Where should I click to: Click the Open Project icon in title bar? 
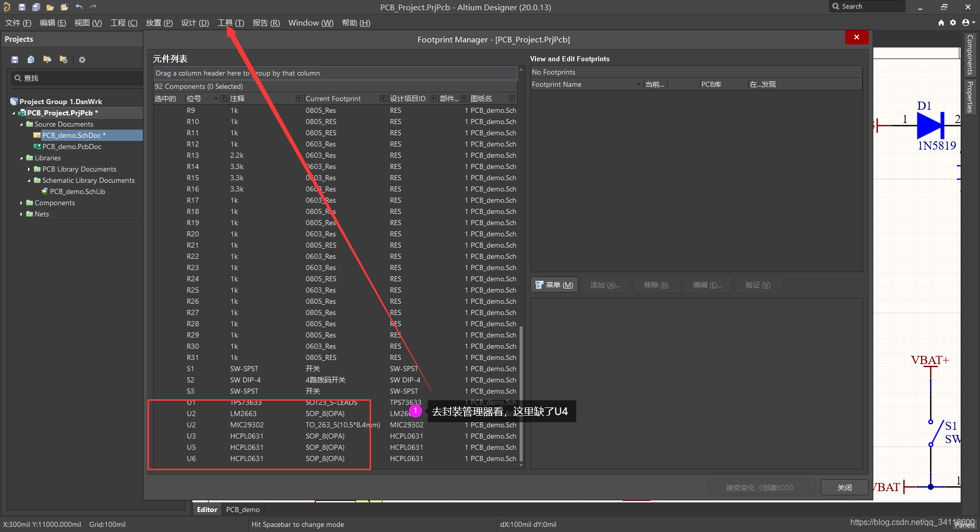pos(64,7)
